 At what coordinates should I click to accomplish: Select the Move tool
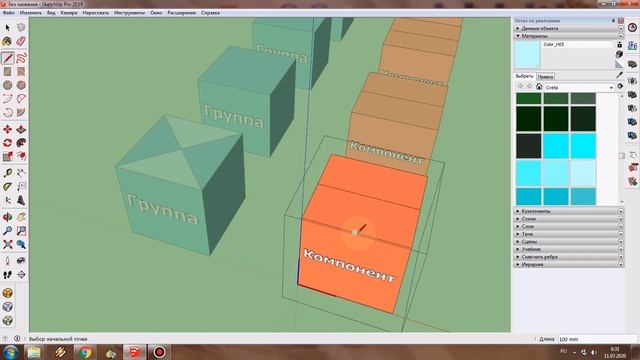(8, 129)
